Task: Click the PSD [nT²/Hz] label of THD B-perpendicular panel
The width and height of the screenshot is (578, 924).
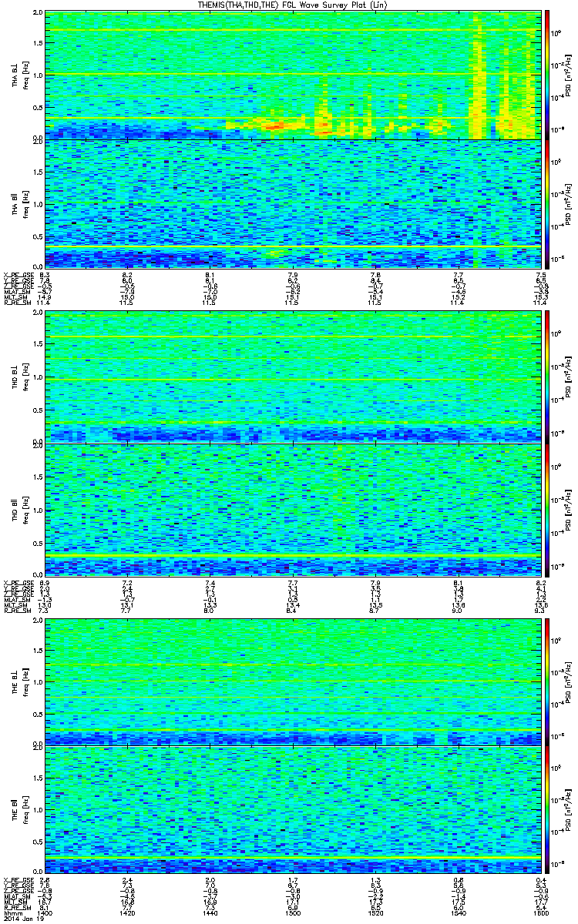Action: pyautogui.click(x=569, y=377)
